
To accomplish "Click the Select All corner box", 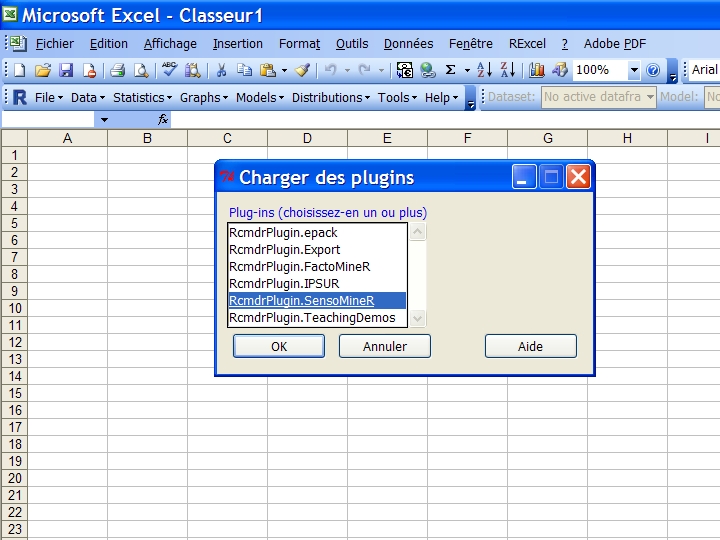I will [x=15, y=138].
